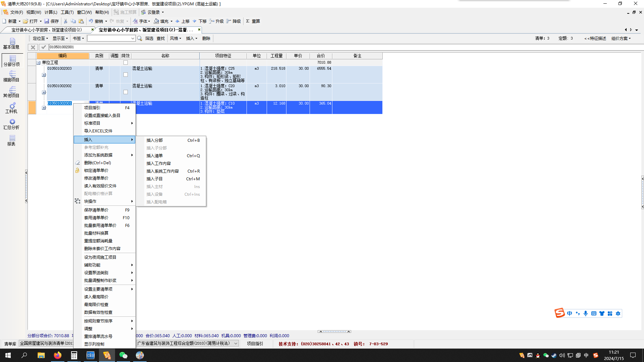Screen dimensions: 644x362
Task: Open WeChat from the taskbar
Action: [123, 355]
